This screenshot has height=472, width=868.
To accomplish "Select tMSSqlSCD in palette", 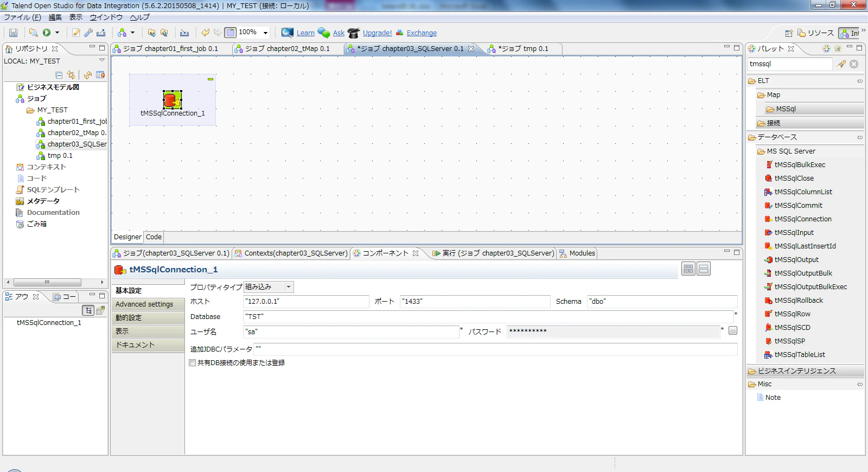I will click(x=792, y=328).
